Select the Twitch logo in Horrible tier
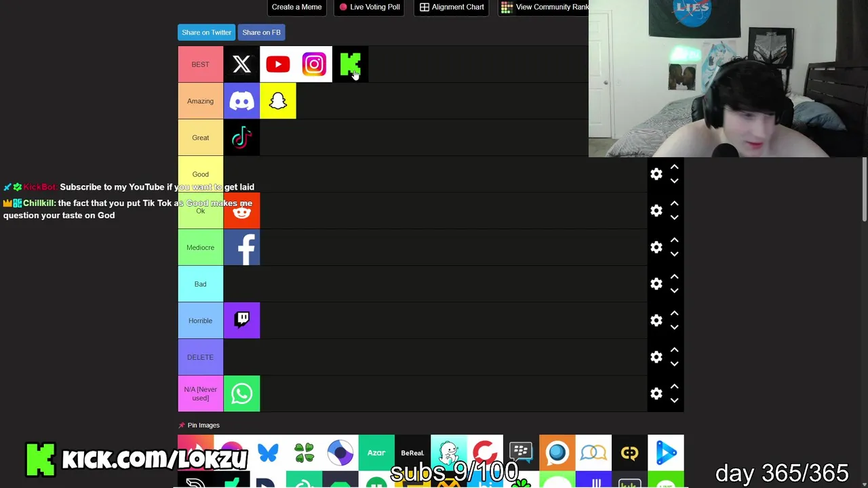This screenshot has width=868, height=488. click(x=241, y=321)
